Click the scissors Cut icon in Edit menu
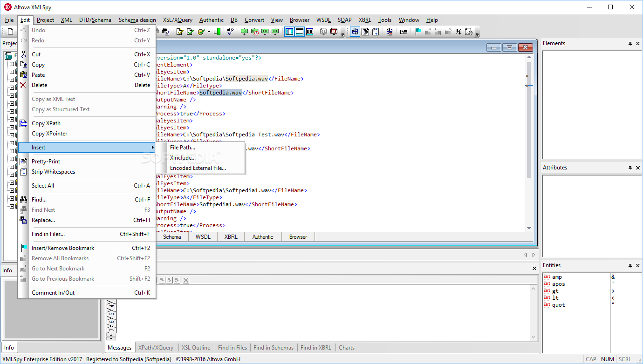 coord(24,54)
